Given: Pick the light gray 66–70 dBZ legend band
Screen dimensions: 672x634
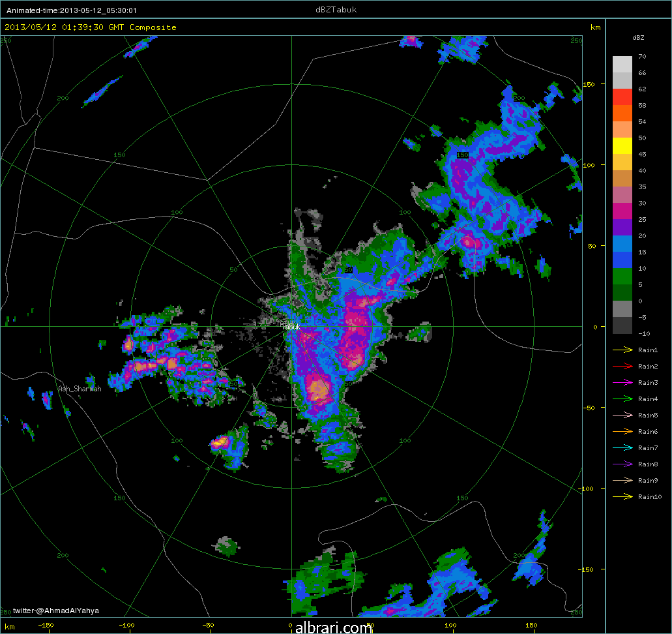Looking at the screenshot, I should [622, 65].
